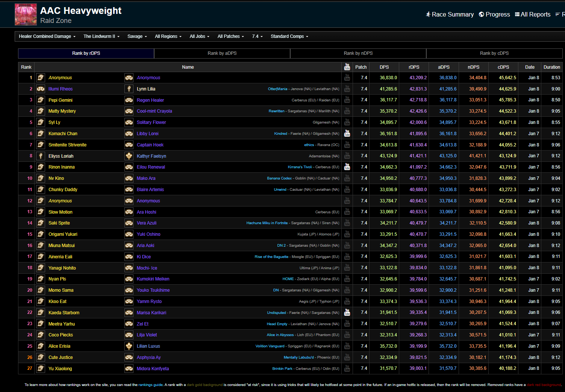Switch to the Rank by aDPS tab
This screenshot has width=565, height=392.
coord(222,53)
